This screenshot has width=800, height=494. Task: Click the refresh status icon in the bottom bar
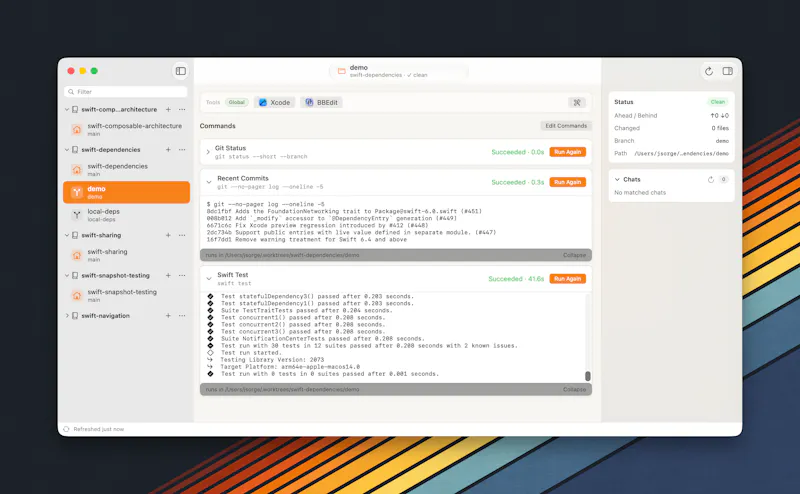pos(66,429)
